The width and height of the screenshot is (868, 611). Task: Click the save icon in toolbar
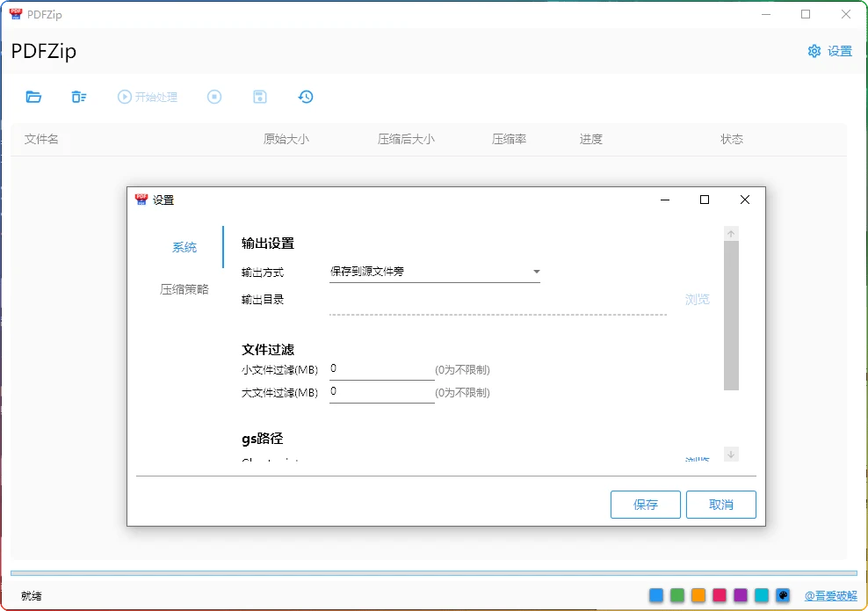(260, 97)
